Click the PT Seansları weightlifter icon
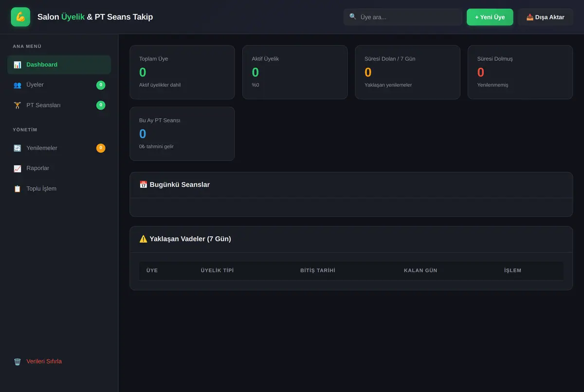Viewport: 584px width, 392px height. [18, 106]
